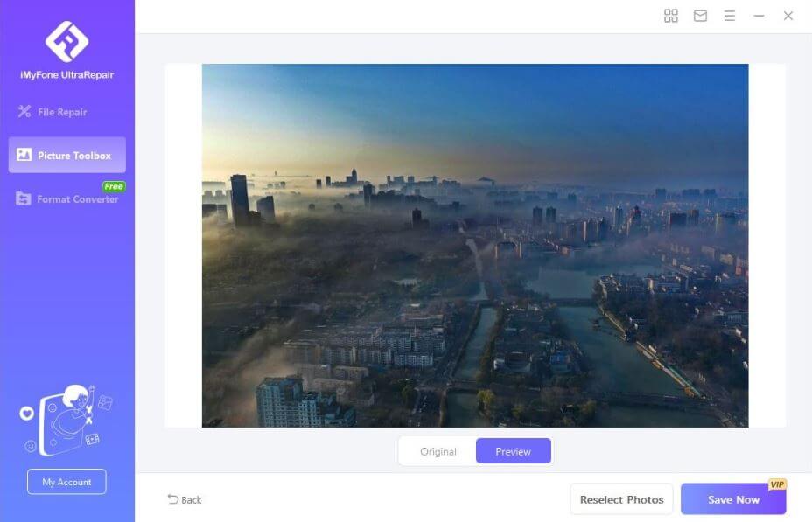Click the VIP badge on Save Now
812x522 pixels.
pos(777,484)
